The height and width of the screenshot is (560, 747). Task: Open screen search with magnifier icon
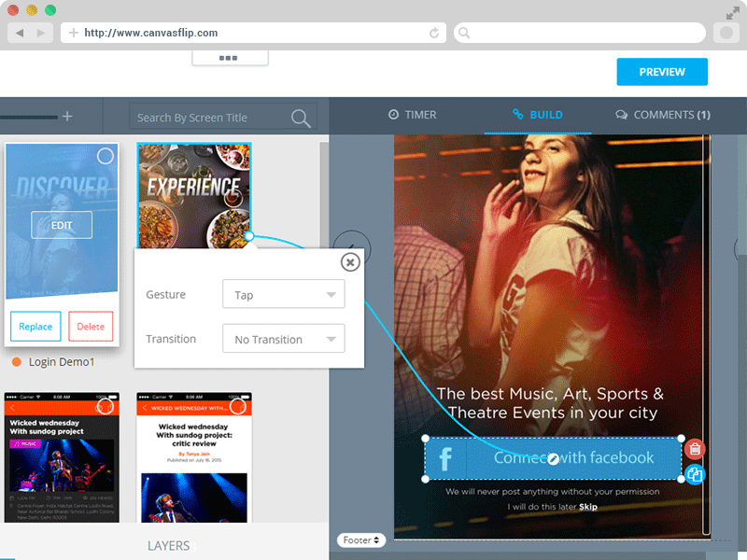[300, 119]
